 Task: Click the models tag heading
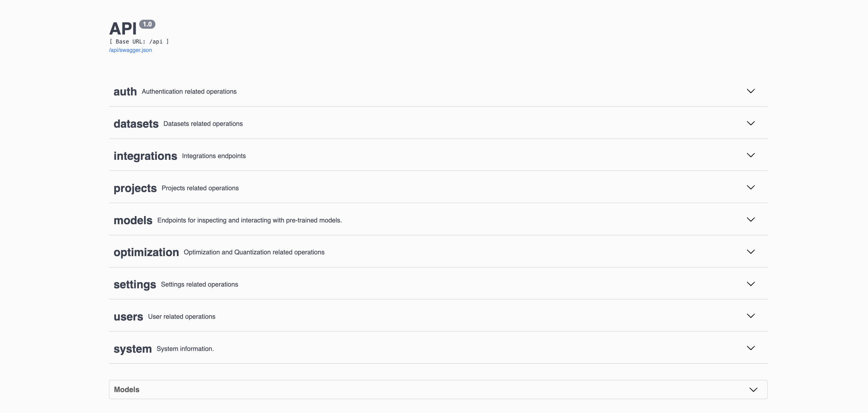(133, 220)
